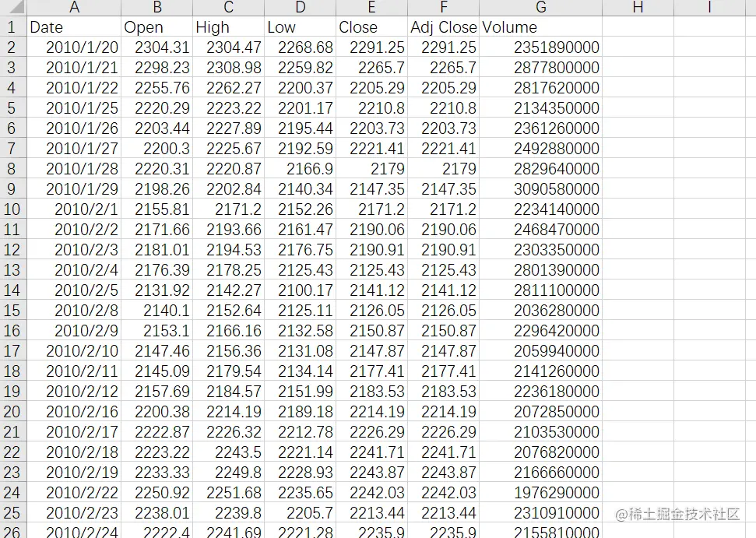Select Close column value 2242.03
This screenshot has width=756, height=538.
click(x=371, y=493)
